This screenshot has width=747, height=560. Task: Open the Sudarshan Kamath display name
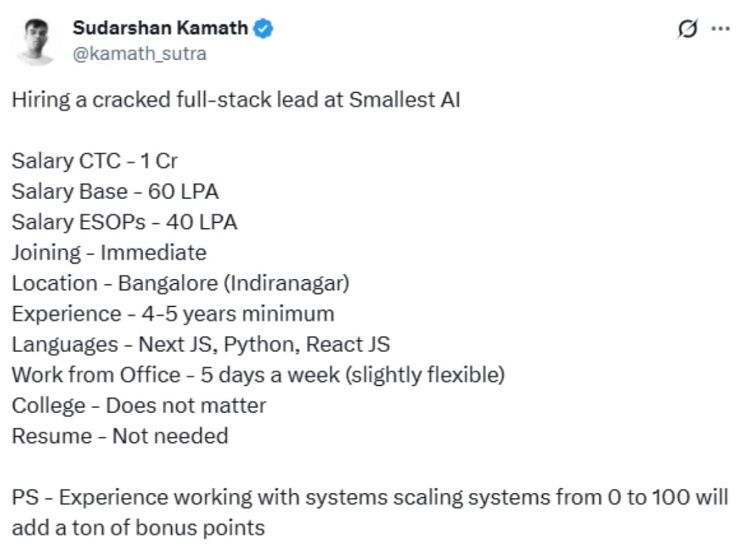(x=161, y=28)
